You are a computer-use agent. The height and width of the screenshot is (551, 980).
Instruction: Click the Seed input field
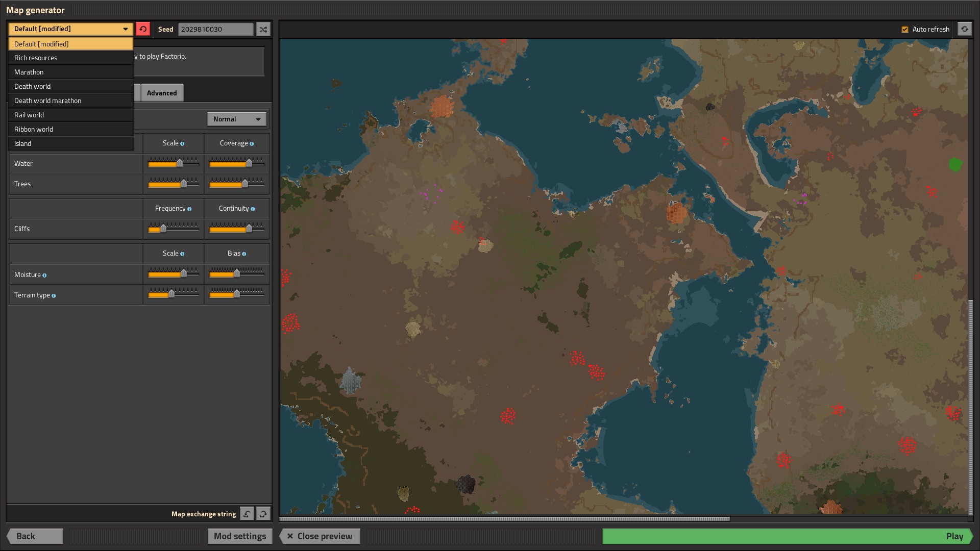[x=215, y=29]
